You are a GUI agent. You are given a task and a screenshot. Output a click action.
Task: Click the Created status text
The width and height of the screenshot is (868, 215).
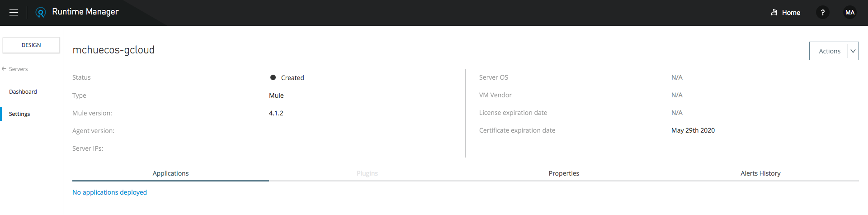[x=292, y=78]
